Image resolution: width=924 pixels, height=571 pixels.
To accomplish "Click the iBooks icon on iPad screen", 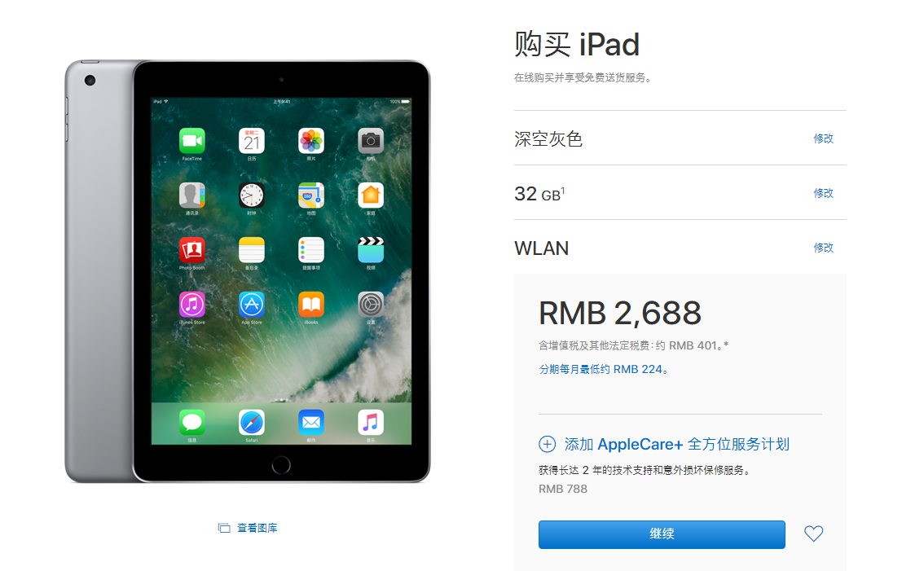I will pyautogui.click(x=311, y=305).
